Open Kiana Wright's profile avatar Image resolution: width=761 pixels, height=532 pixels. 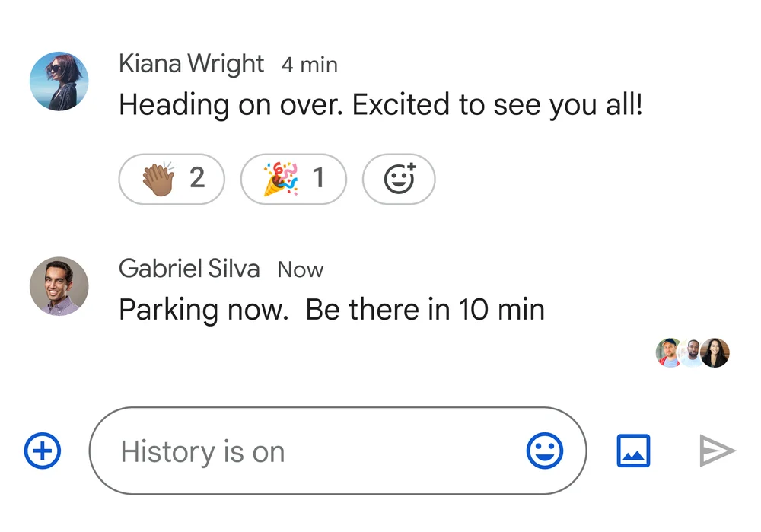(x=59, y=81)
